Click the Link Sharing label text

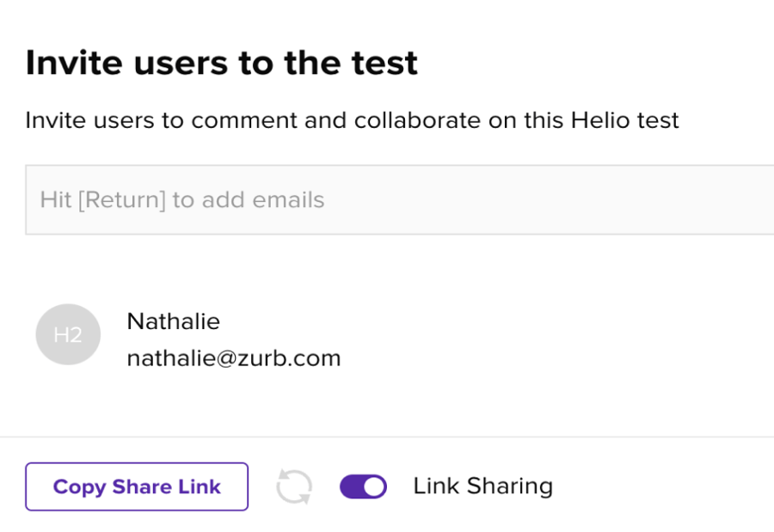point(482,486)
